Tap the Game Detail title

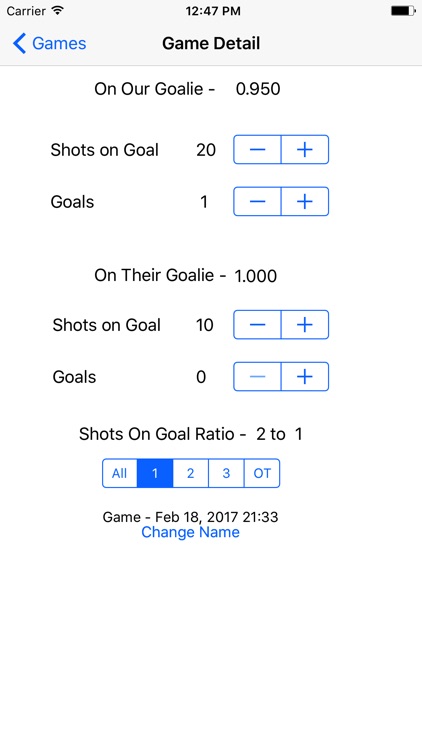point(211,44)
